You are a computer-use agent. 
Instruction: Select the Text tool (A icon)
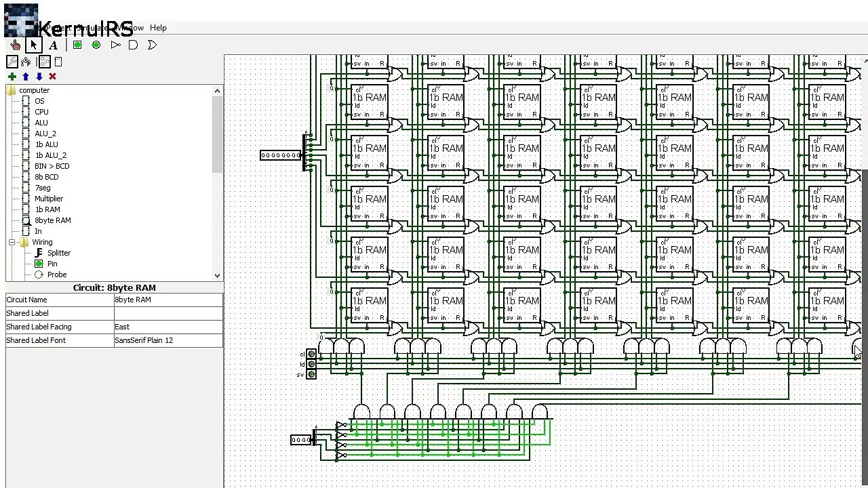point(53,45)
